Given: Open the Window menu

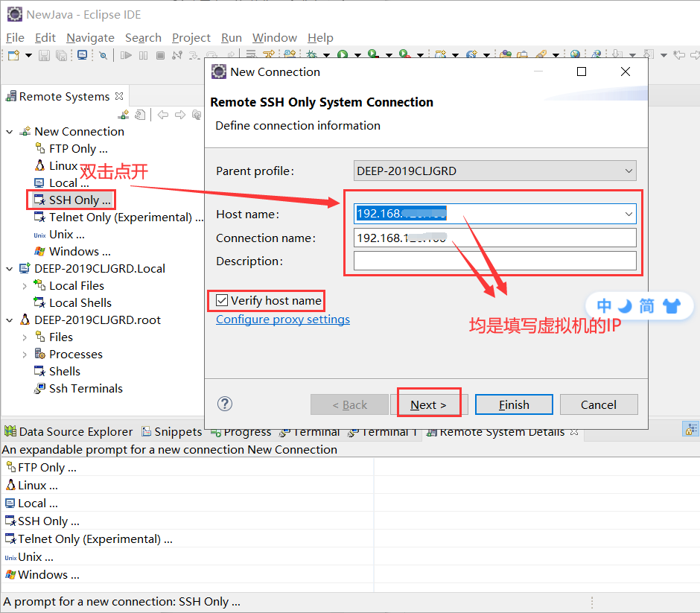Looking at the screenshot, I should (275, 38).
